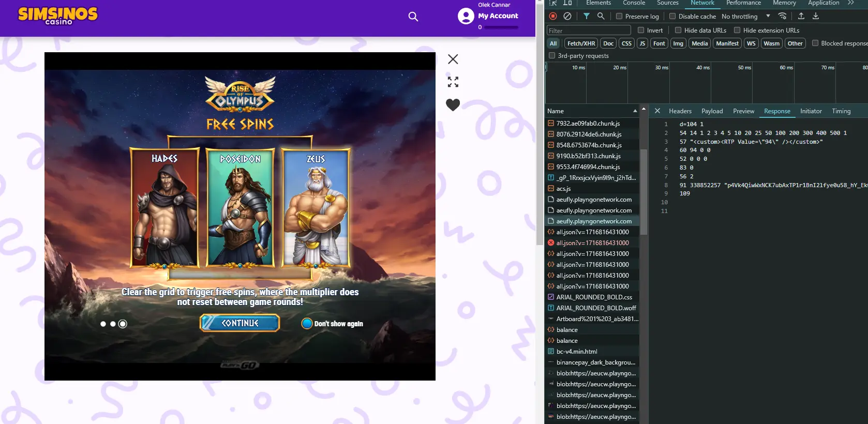Check 3rd-party requests box

pyautogui.click(x=552, y=55)
